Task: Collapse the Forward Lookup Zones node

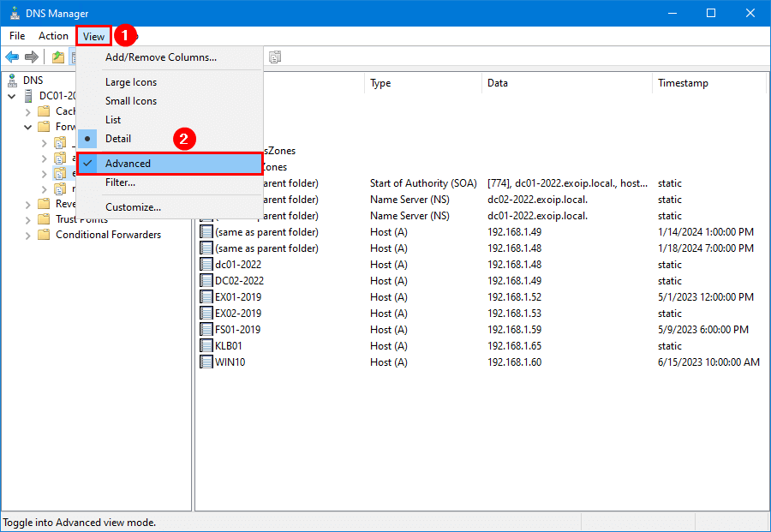Action: pos(28,127)
